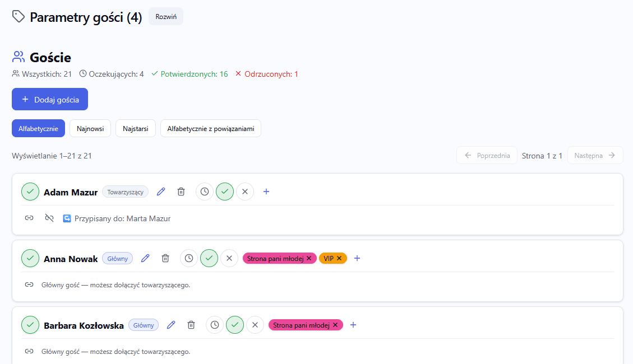
Task: Click the Główny badge next to Anna Nowak
Action: click(x=118, y=258)
